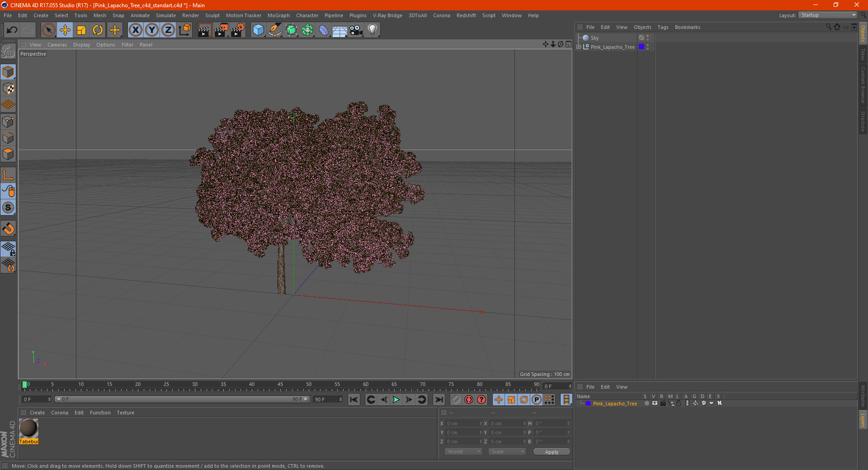Select the Sky object row
Viewport: 868px width, 470px height.
pyautogui.click(x=594, y=38)
